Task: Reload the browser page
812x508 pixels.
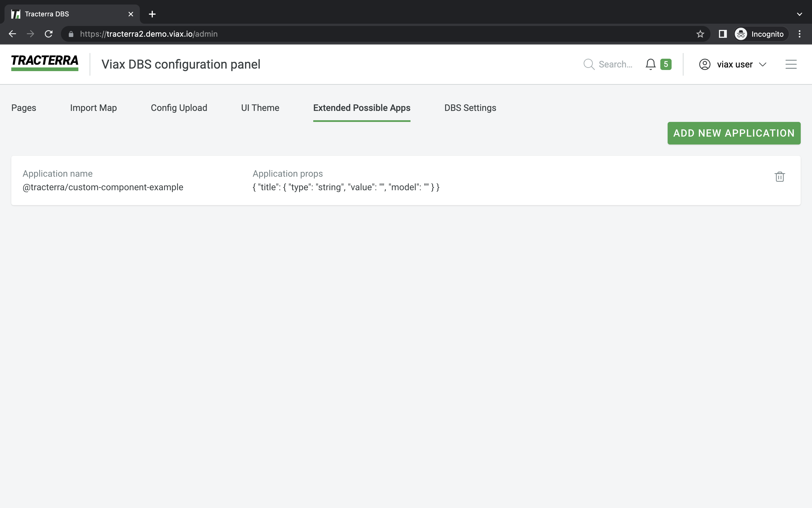Action: tap(49, 34)
